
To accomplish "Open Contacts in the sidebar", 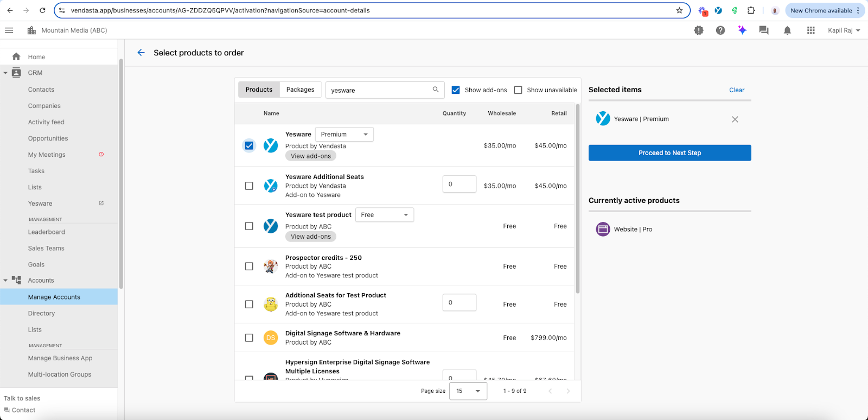I will tap(41, 90).
